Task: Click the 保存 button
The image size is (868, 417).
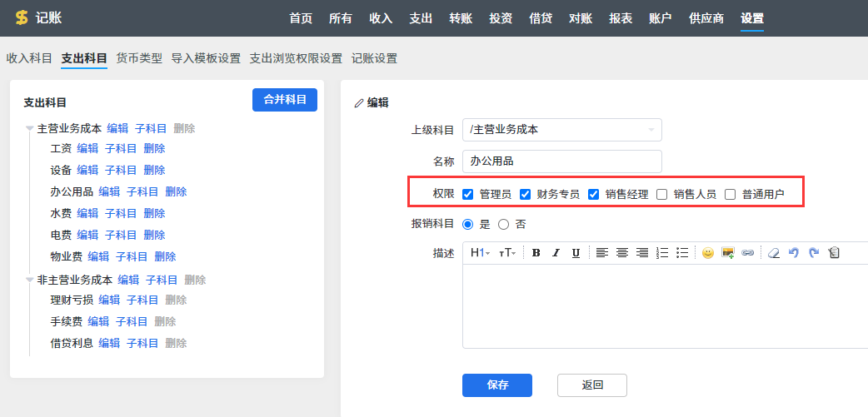Action: coord(497,385)
